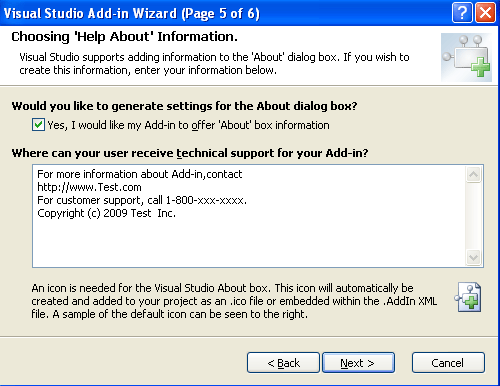Click inside the technical support text box
Viewport: 500px width, 386px height.
tap(248, 216)
